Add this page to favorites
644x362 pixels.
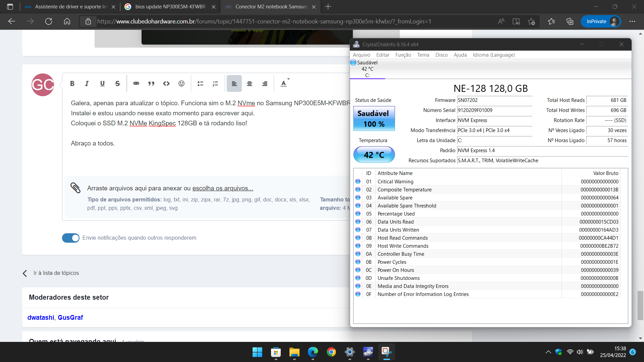pos(531,21)
